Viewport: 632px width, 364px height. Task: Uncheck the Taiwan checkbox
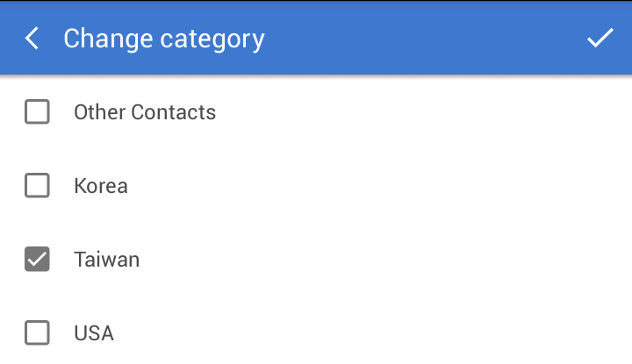(x=37, y=260)
